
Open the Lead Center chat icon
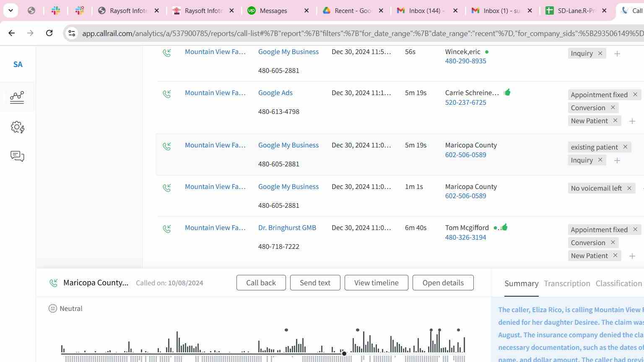[x=17, y=156]
